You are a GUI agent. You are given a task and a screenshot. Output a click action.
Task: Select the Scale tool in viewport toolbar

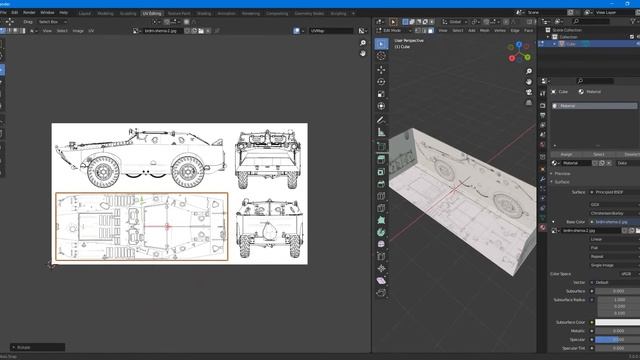[381, 94]
